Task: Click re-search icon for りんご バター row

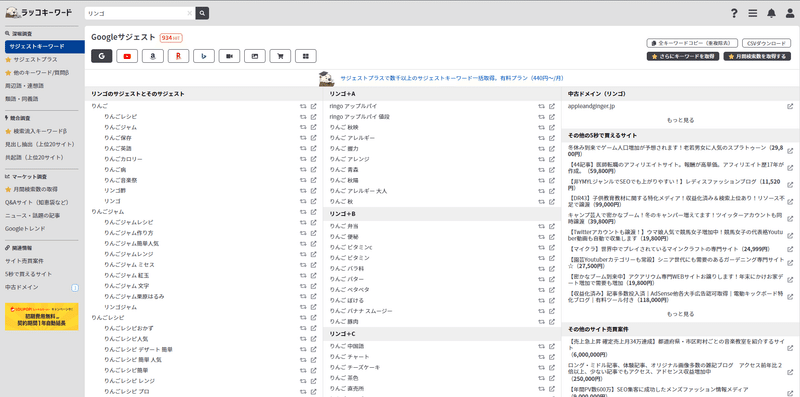Action: click(x=541, y=279)
